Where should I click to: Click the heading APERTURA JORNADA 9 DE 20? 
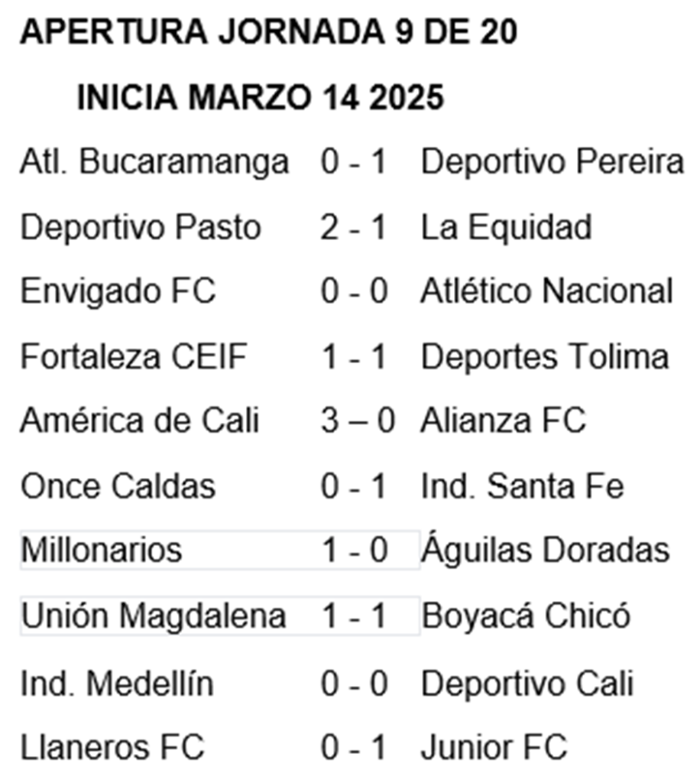[x=268, y=32]
